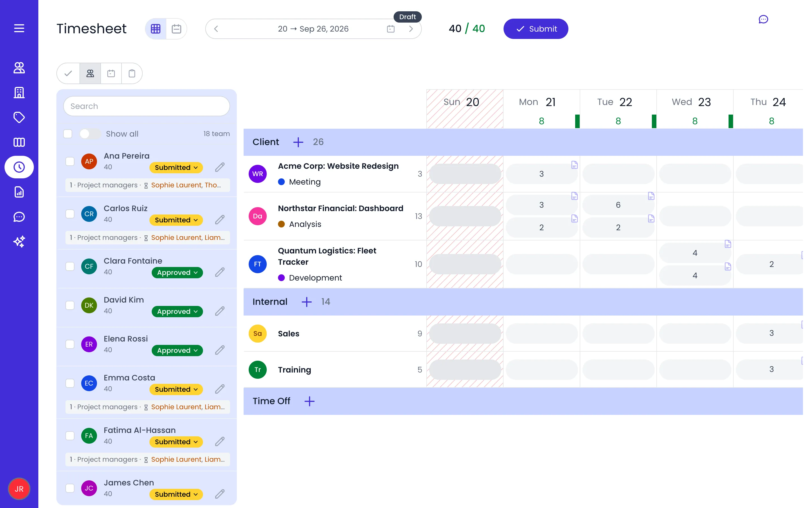Open the JR user avatar
This screenshot has height=508, width=812.
pos(19,489)
